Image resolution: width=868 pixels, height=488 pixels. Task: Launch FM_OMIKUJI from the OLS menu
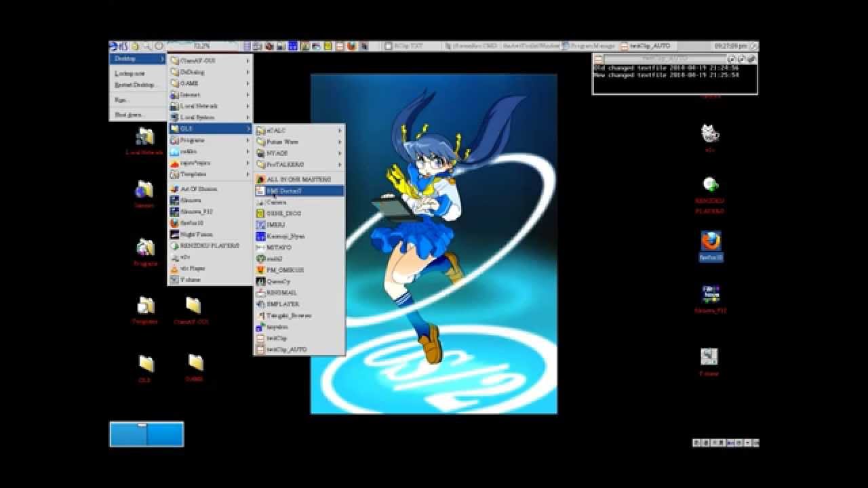coord(299,270)
